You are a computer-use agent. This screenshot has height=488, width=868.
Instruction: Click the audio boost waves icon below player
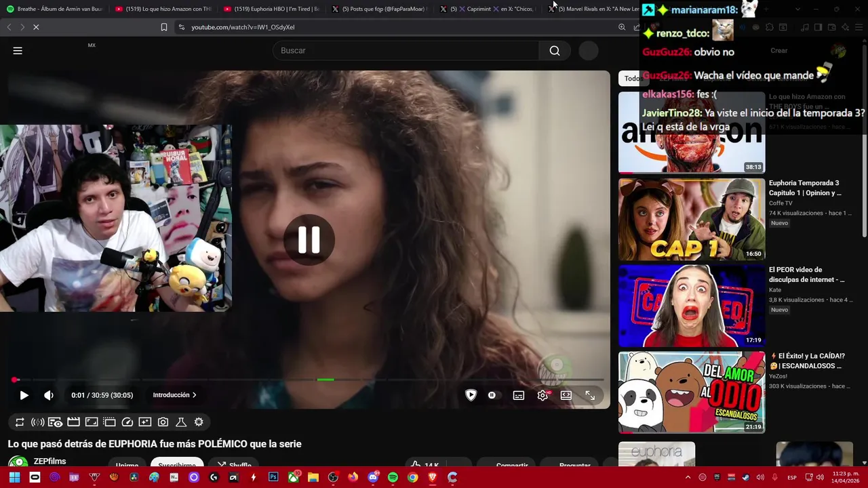point(38,422)
